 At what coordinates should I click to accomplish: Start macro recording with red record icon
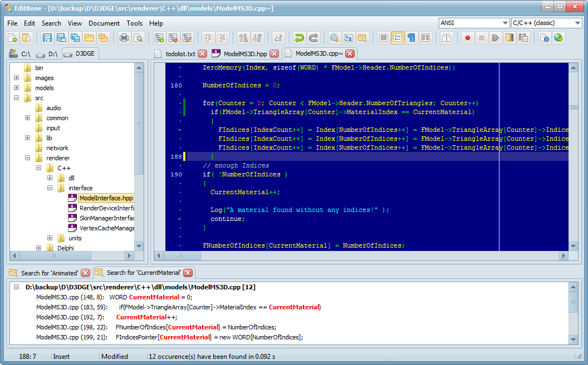[468, 38]
